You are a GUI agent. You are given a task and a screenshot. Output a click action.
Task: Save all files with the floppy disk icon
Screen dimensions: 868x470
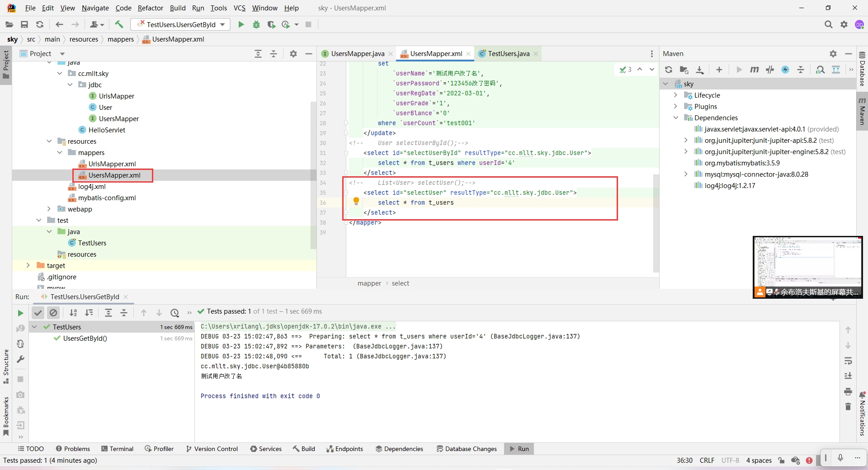pos(24,24)
